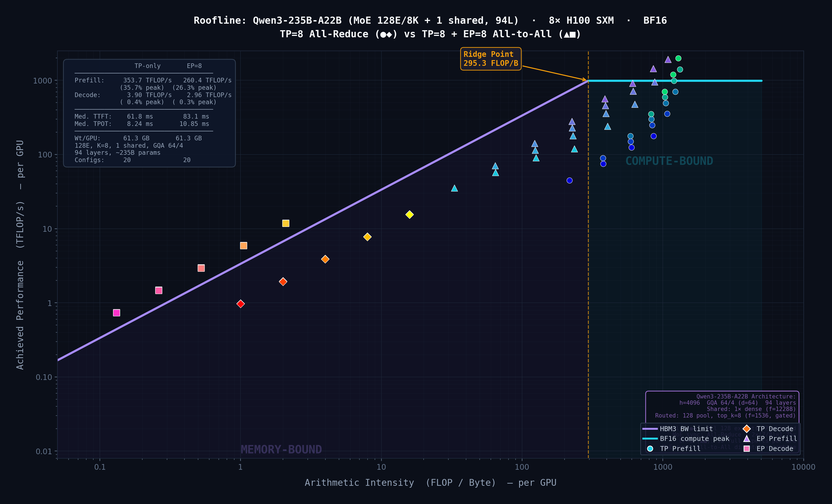Select the 'TP Decode' legend label

[775, 429]
